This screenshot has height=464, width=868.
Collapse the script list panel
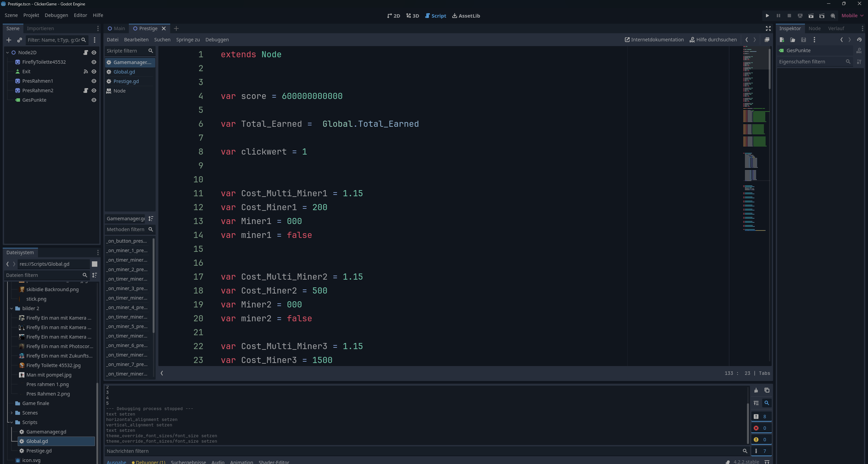click(x=162, y=373)
